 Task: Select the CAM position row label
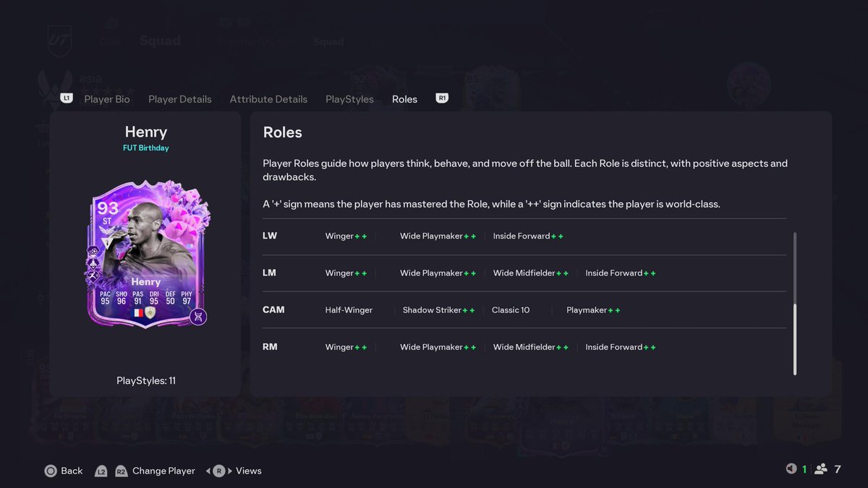273,309
